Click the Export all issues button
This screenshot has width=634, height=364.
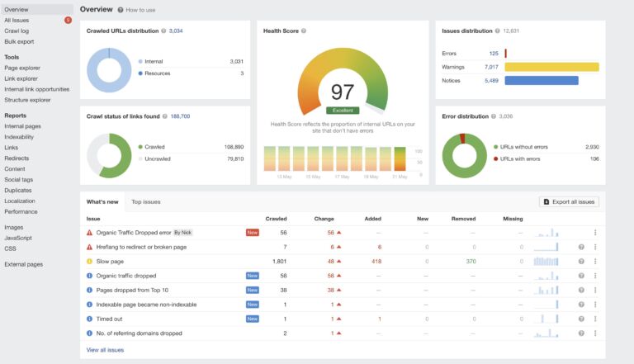[x=569, y=201]
